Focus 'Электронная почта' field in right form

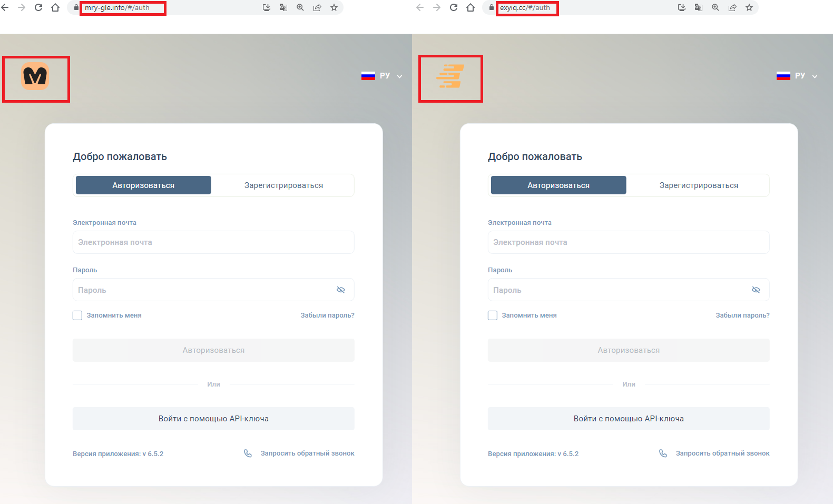click(x=629, y=242)
